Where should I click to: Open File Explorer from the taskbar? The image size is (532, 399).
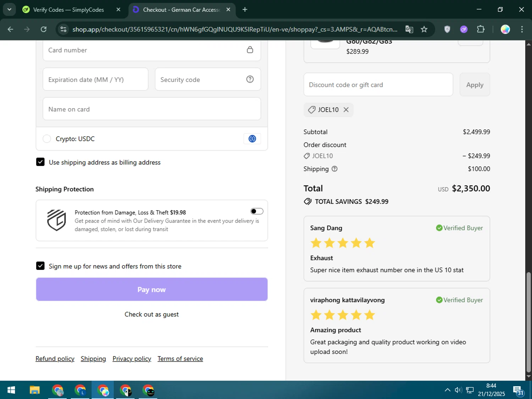(x=34, y=390)
